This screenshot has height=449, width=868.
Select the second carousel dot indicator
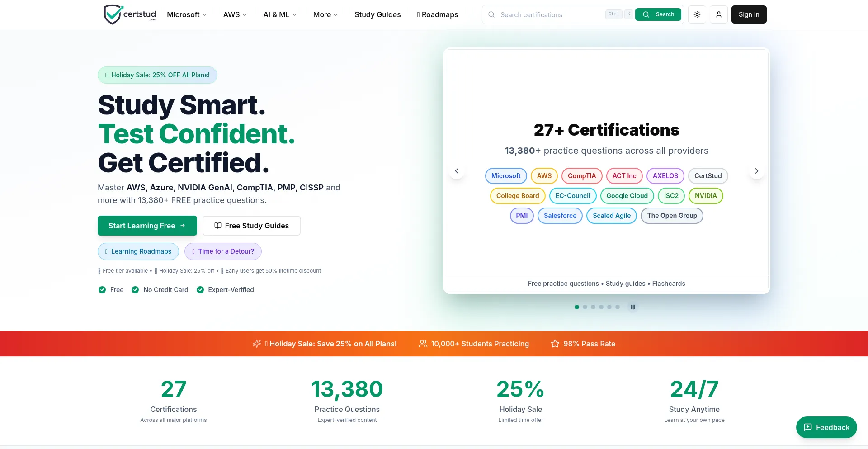pyautogui.click(x=585, y=307)
